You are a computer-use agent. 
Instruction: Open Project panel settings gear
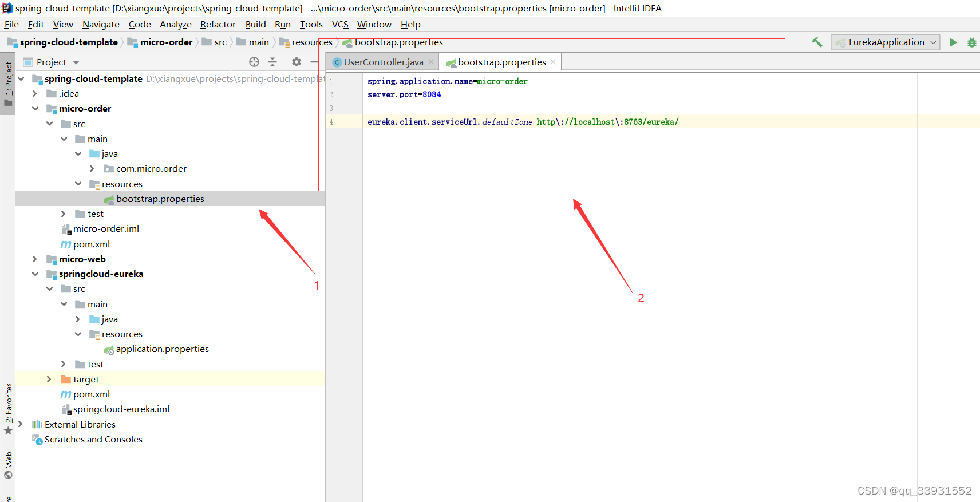297,62
